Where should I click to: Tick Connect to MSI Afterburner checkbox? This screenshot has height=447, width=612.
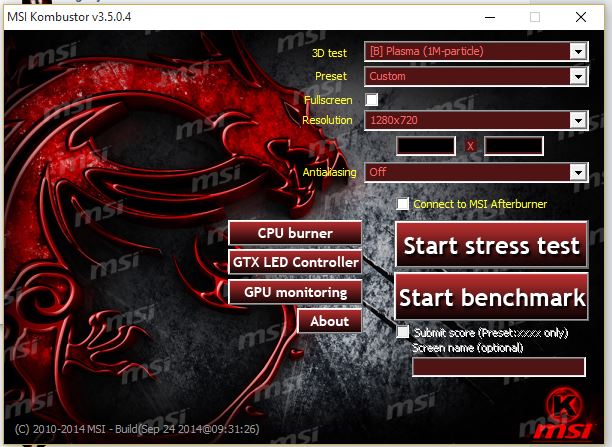coord(403,204)
